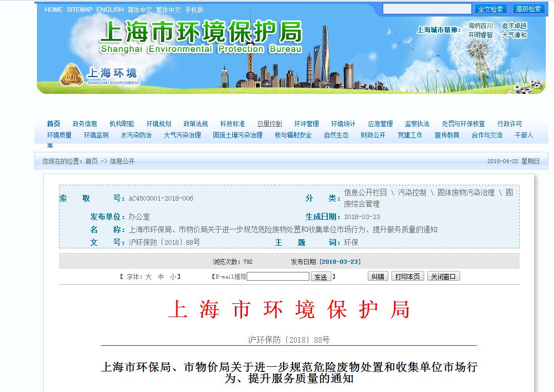Click the 关闭窗口 button
Screen dimensions: 554x392
pos(443,277)
